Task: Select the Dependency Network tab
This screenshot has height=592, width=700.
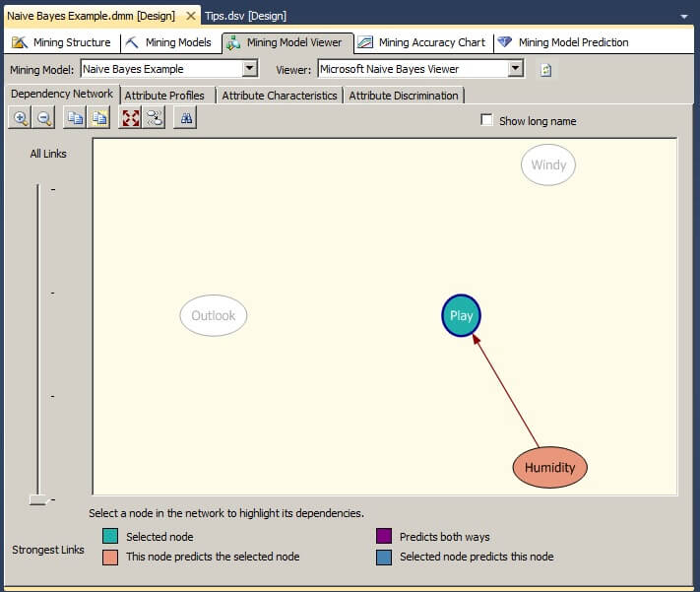Action: point(62,94)
